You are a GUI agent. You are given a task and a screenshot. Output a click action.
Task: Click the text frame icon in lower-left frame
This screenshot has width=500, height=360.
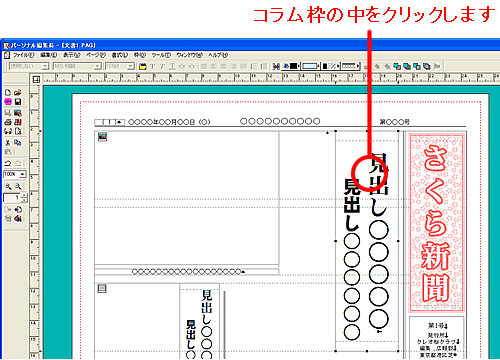pyautogui.click(x=102, y=288)
